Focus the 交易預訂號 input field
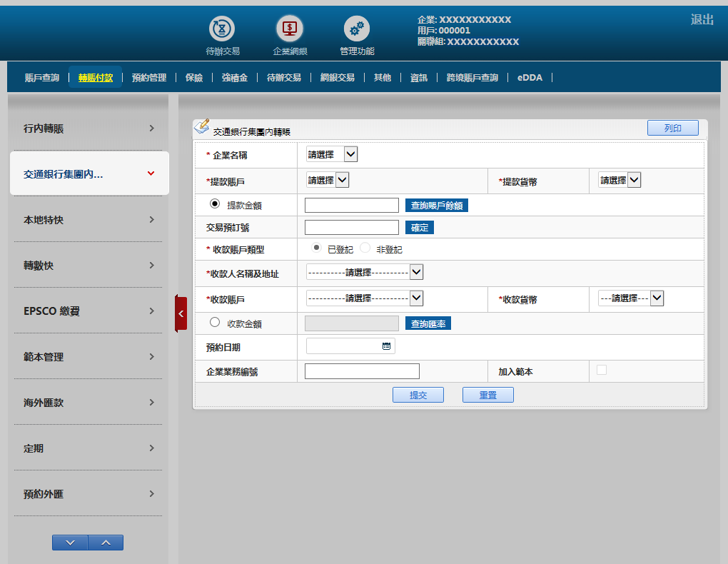 pos(352,228)
